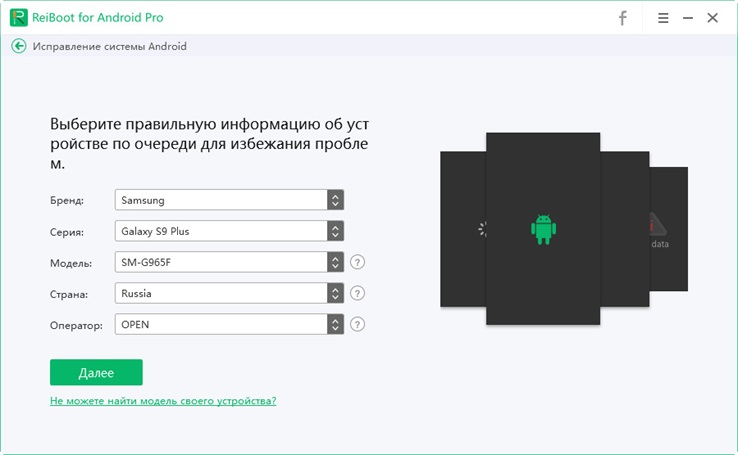Screen dimensions: 738x455
Task: Minimize the ReiBoot window
Action: 688,18
